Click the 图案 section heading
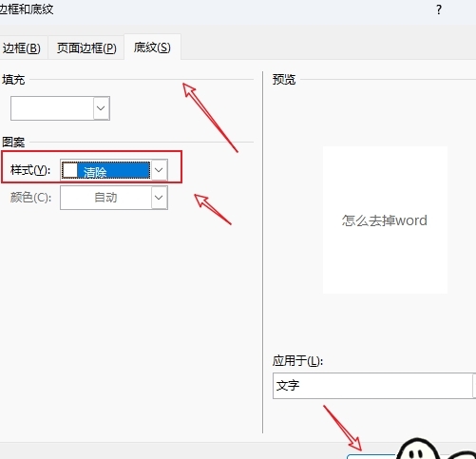Image resolution: width=476 pixels, height=459 pixels. [x=13, y=142]
